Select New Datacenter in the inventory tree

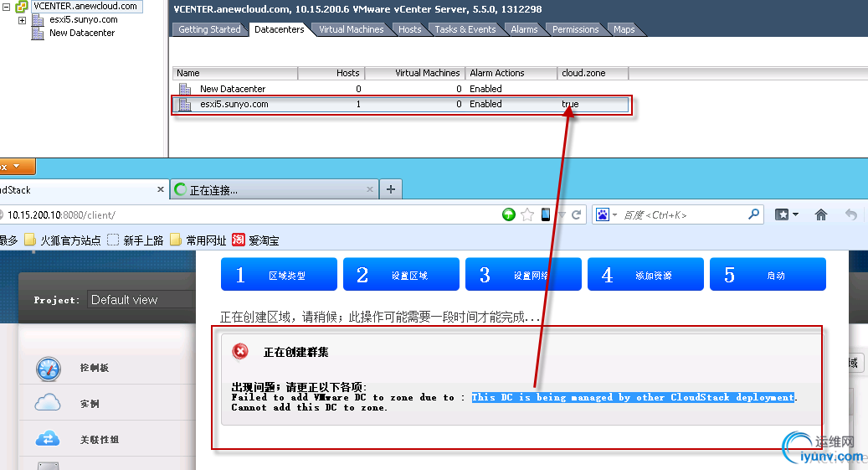coord(82,33)
